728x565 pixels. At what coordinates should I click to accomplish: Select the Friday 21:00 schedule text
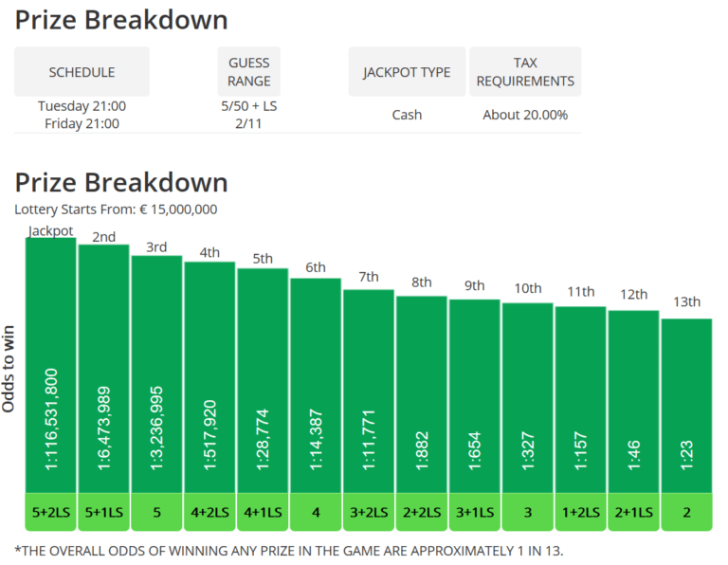82,123
